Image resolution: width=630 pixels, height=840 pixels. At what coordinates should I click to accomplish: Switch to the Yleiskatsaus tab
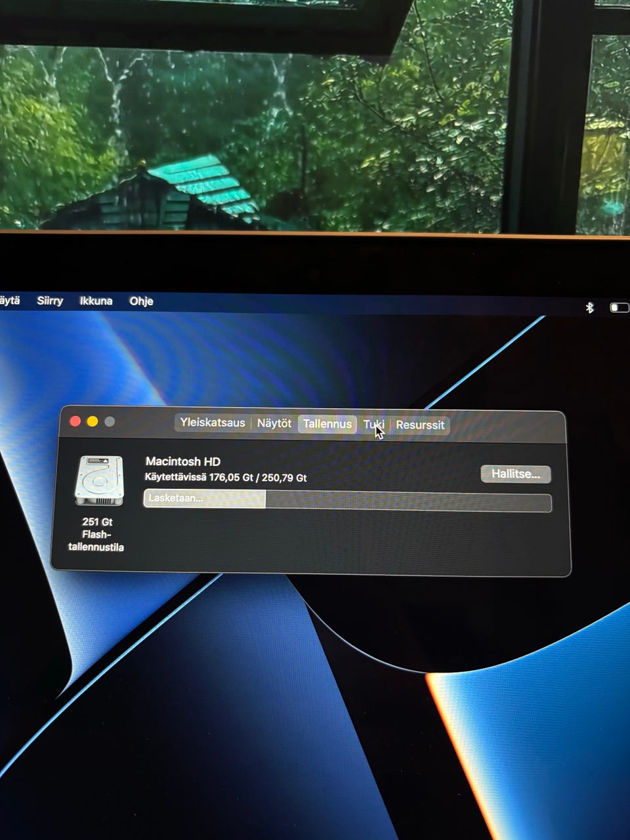tap(213, 423)
